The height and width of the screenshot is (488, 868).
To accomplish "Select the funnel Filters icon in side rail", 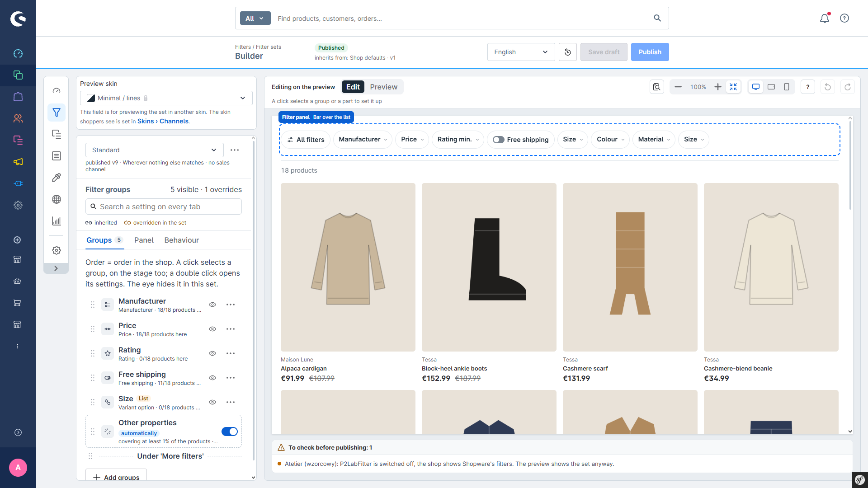I will pyautogui.click(x=57, y=113).
